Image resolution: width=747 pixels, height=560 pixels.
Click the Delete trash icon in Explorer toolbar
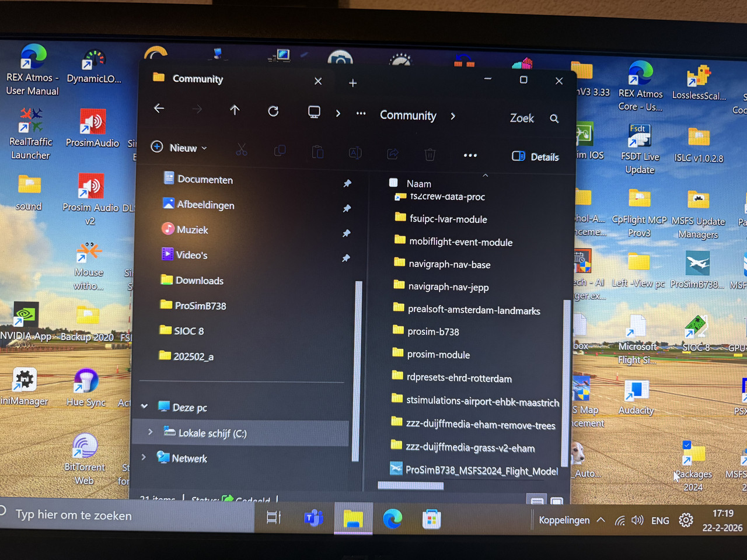coord(430,155)
